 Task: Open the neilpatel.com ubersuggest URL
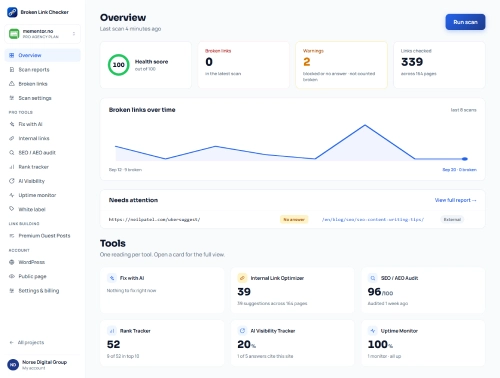click(154, 219)
